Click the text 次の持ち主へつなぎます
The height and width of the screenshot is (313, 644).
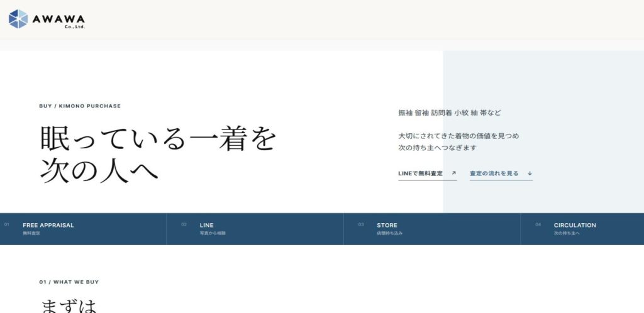[438, 148]
